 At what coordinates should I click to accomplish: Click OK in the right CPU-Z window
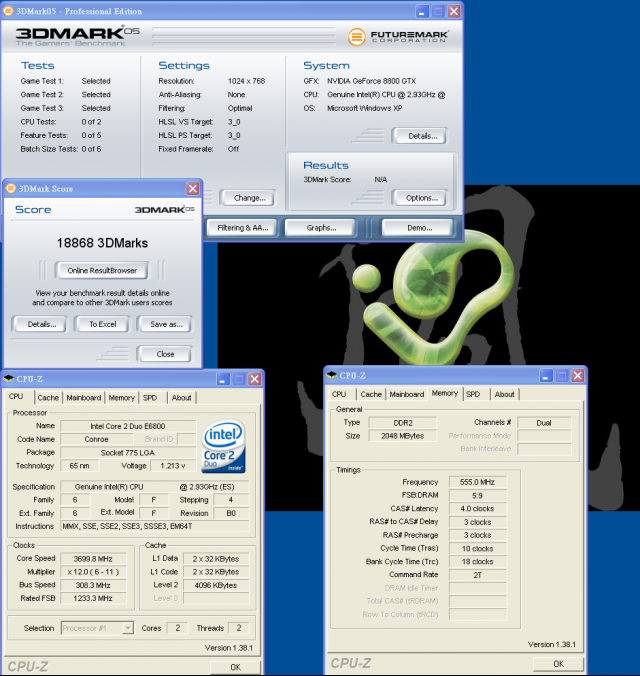coord(558,663)
